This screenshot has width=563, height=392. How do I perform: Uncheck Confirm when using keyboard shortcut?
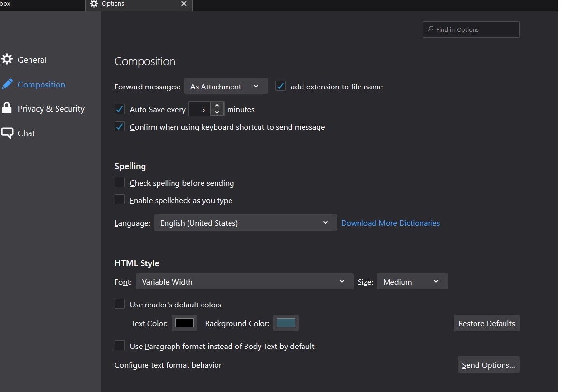(120, 127)
